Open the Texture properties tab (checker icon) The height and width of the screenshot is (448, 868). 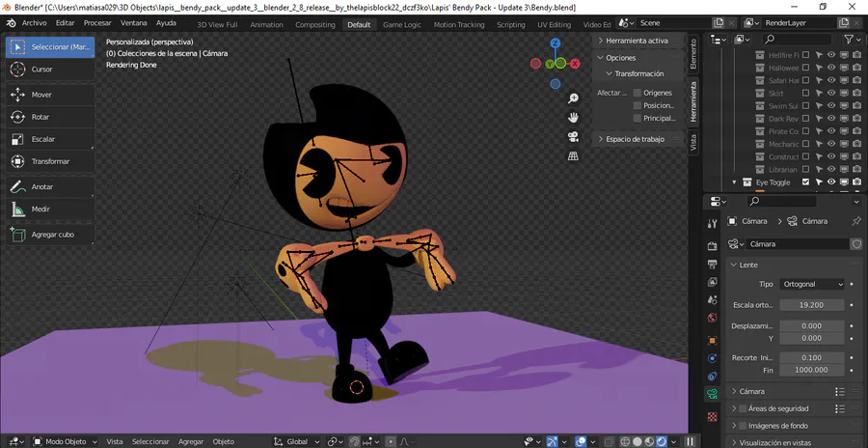[x=713, y=416]
